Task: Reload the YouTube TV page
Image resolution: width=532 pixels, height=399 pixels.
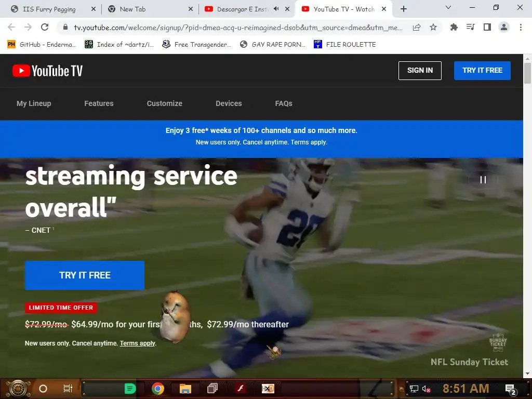Action: (45, 27)
